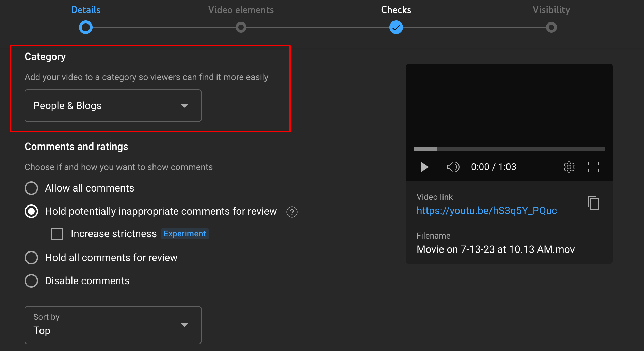Open help for inappropriate comments option
Viewport: 644px width, 351px height.
click(x=292, y=212)
